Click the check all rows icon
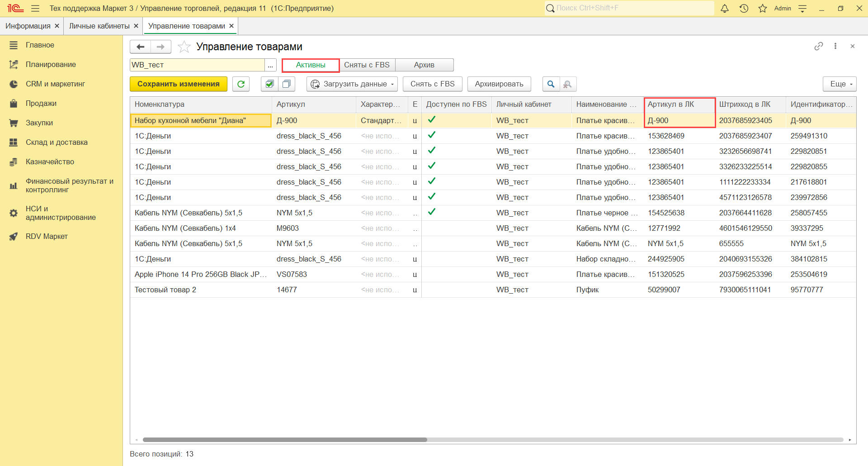The height and width of the screenshot is (466, 868). point(269,84)
